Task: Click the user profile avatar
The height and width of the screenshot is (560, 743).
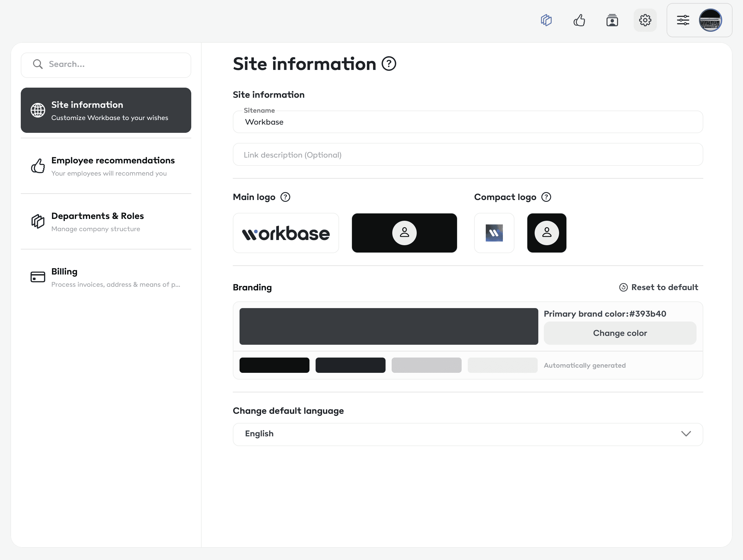Action: [x=710, y=20]
